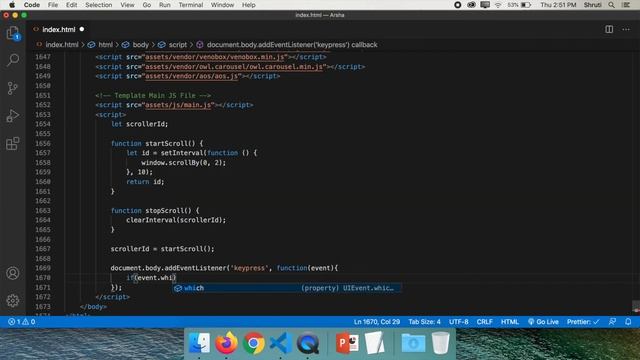640x360 pixels.
Task: Launch Google Chrome from the dock
Action: click(x=253, y=342)
